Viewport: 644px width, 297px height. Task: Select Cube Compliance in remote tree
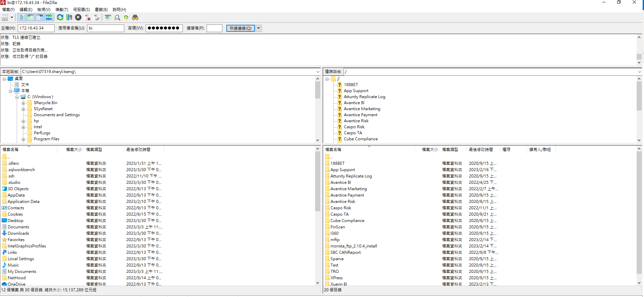tap(361, 139)
